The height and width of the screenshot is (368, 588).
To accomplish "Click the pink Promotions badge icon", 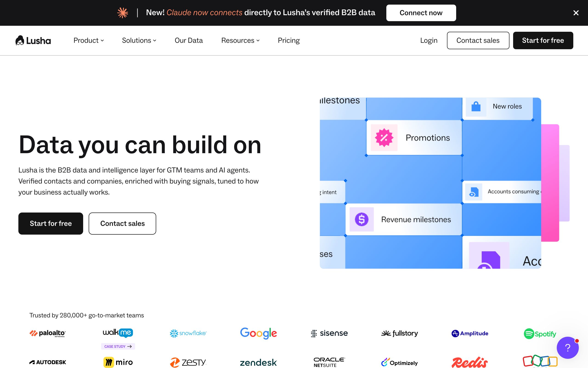I will tap(384, 138).
